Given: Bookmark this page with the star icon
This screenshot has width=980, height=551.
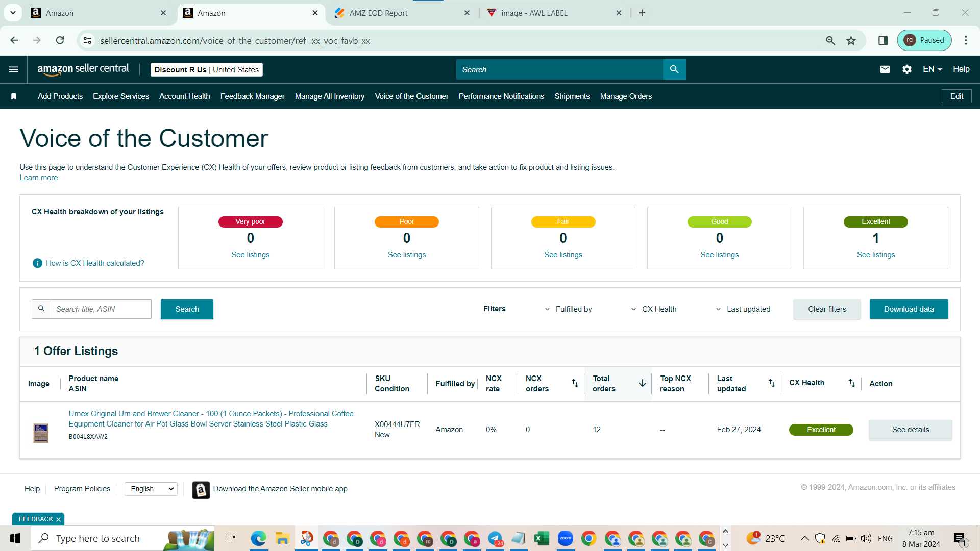Looking at the screenshot, I should click(x=851, y=40).
